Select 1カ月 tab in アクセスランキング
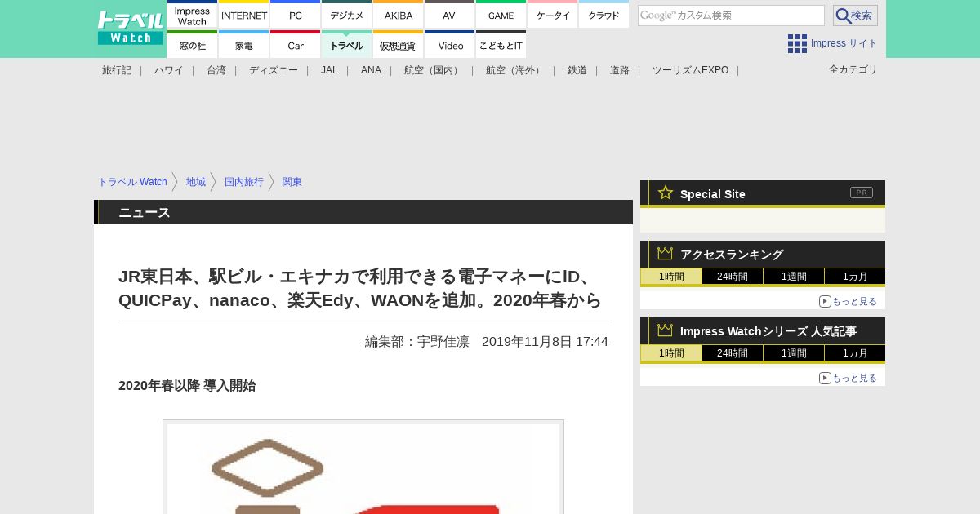Viewport: 980px width, 514px height. coord(855,277)
